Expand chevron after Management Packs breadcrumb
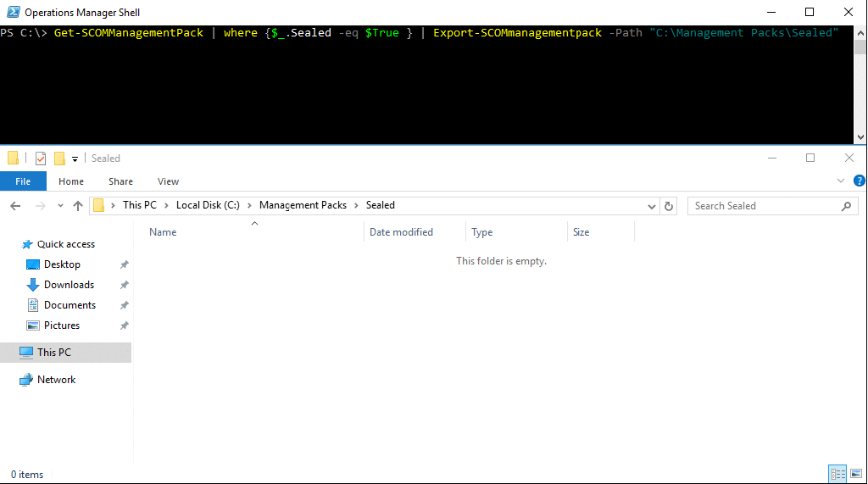 [357, 205]
